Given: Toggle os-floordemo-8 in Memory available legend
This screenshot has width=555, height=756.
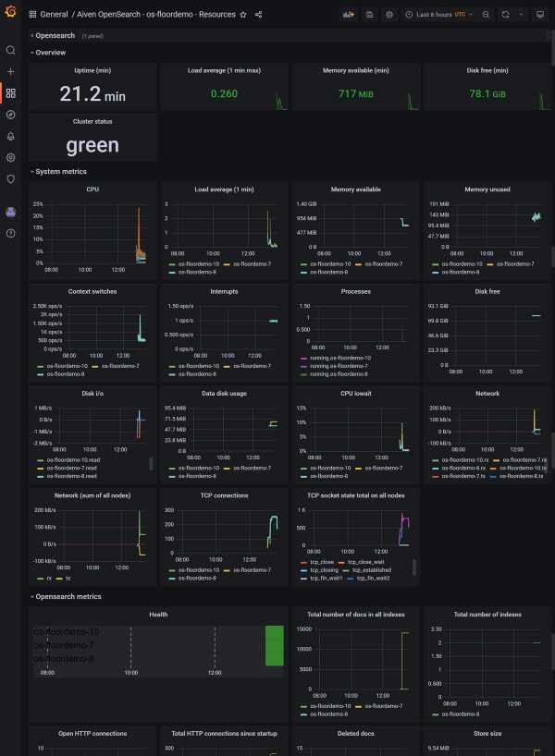Looking at the screenshot, I should [328, 273].
